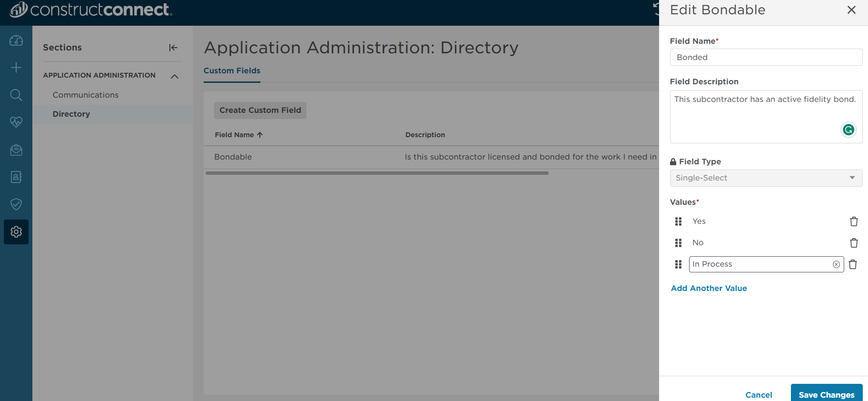Focus the Field Name input containing Bonded

(766, 57)
